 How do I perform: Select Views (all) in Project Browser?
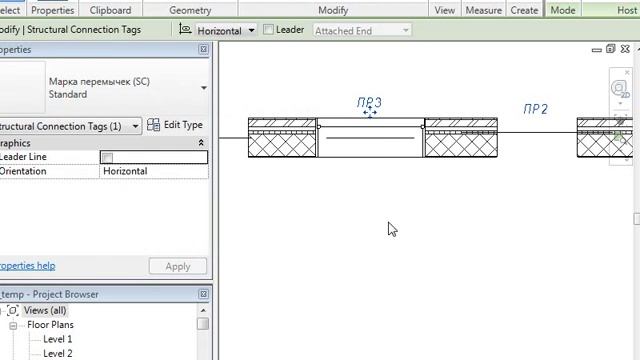coord(45,311)
